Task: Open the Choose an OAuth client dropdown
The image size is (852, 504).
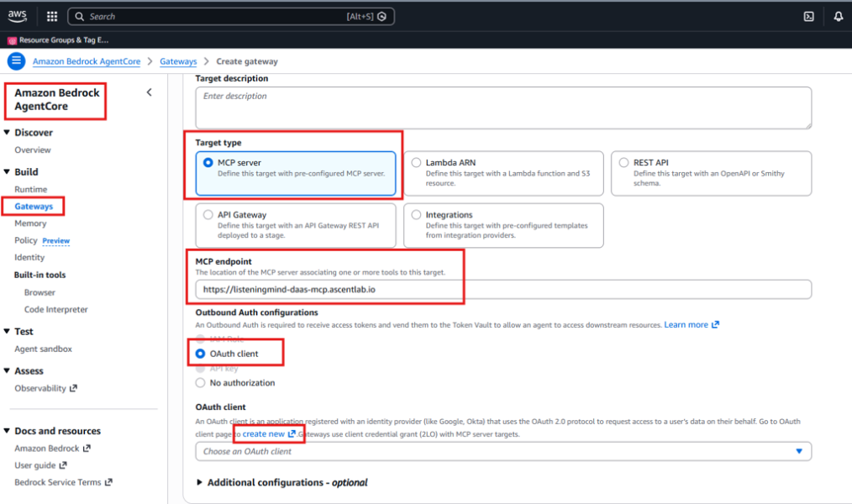Action: (502, 451)
